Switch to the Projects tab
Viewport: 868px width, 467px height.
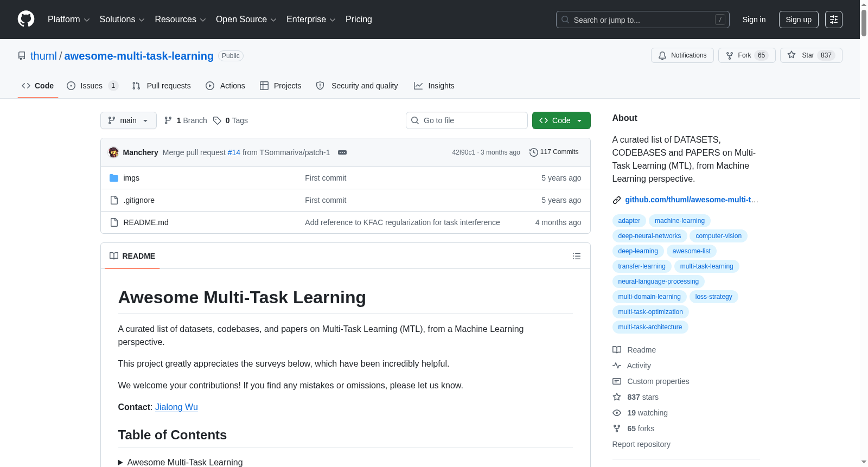(x=280, y=86)
